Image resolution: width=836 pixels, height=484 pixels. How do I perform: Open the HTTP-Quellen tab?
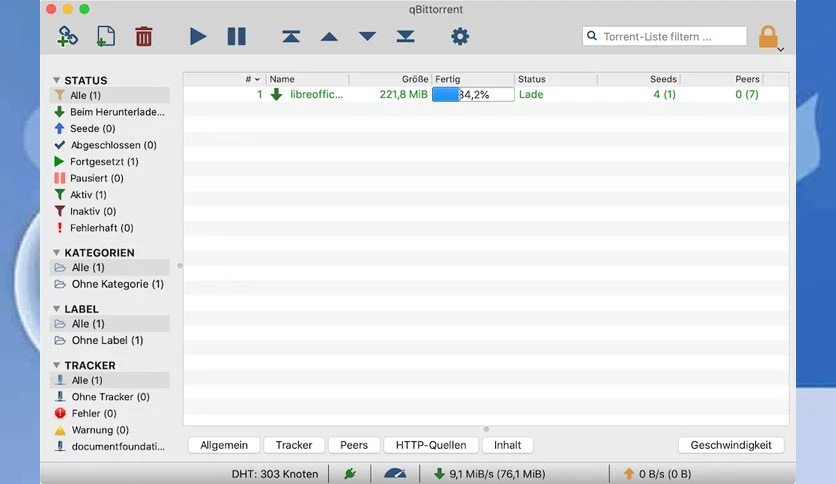point(431,445)
